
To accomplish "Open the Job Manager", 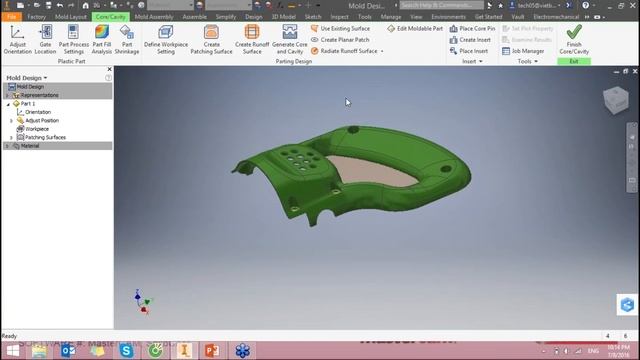I will pyautogui.click(x=523, y=51).
